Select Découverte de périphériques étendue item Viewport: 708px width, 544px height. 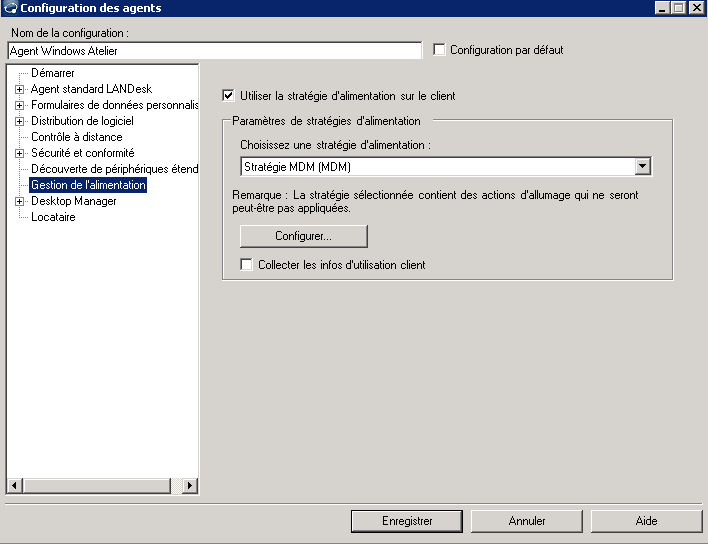[114, 169]
